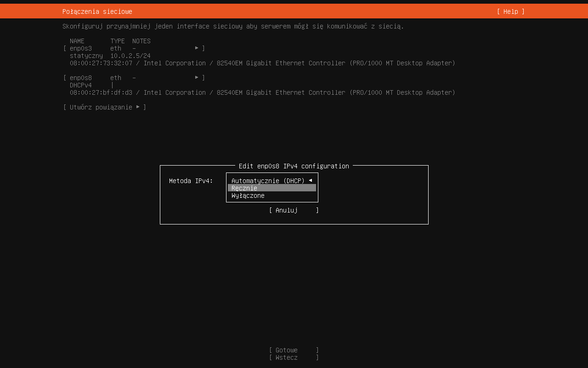Viewport: 588px width, 368px height.
Task: Pick Wyłączone in the IPv4 method list
Action: [272, 195]
